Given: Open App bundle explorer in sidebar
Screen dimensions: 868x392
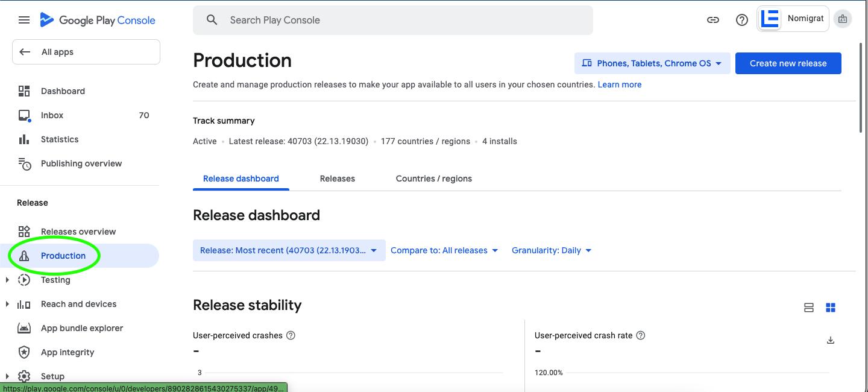Looking at the screenshot, I should pyautogui.click(x=81, y=328).
